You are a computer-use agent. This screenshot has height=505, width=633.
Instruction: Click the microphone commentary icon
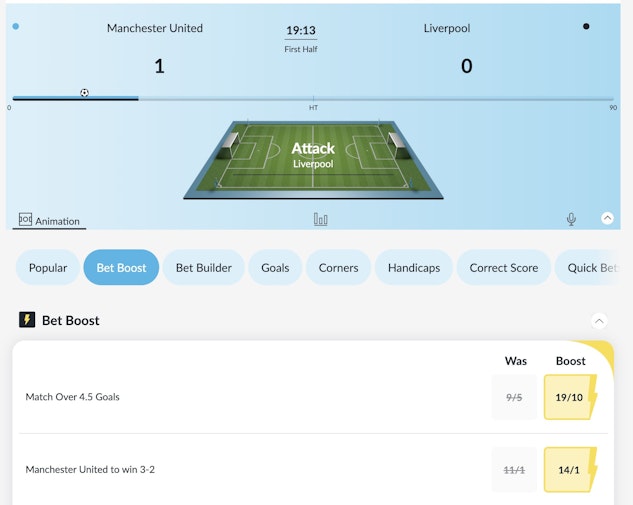[571, 219]
